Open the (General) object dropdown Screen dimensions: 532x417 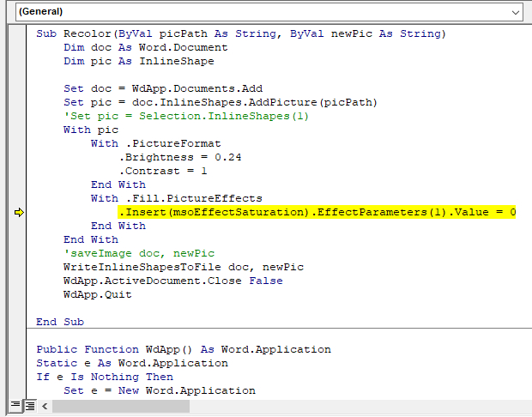[269, 12]
